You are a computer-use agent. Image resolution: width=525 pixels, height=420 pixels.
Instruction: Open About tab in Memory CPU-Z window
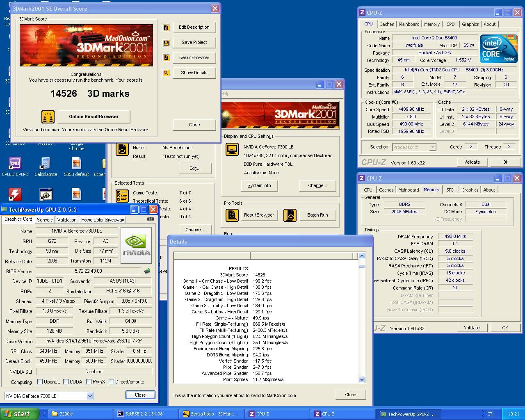[489, 190]
